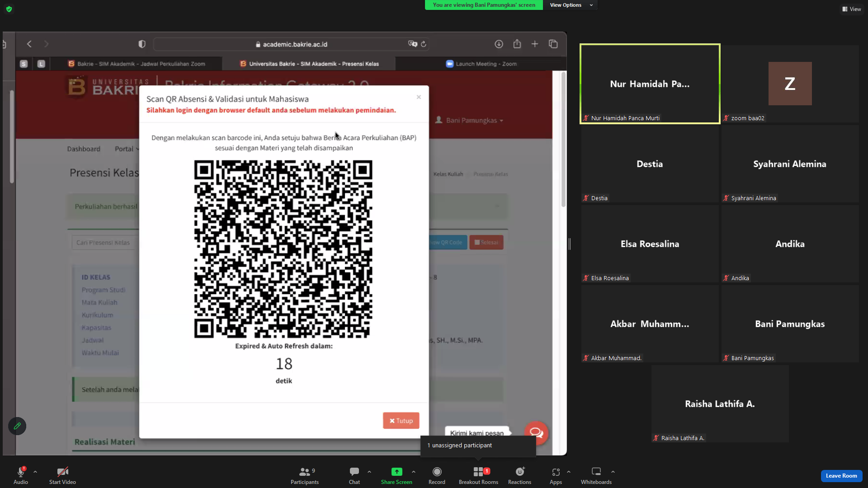Image resolution: width=868 pixels, height=488 pixels.
Task: Click the panel divider resize handle
Action: [x=570, y=244]
